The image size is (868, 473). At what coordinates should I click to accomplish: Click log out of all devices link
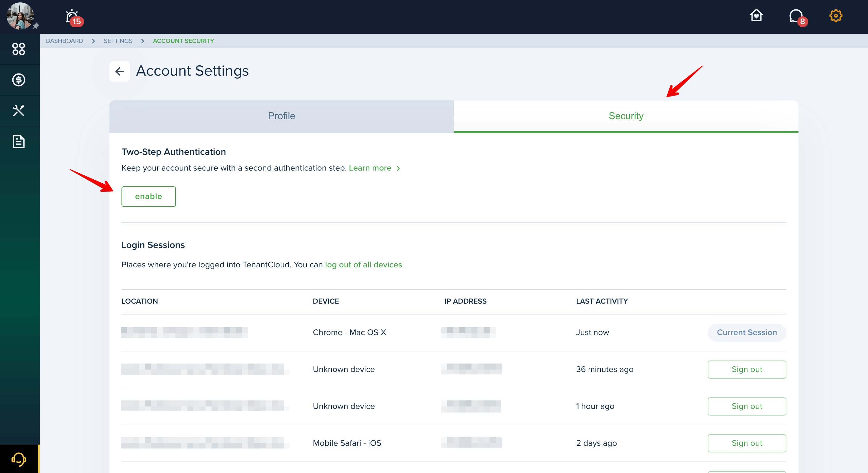tap(363, 265)
